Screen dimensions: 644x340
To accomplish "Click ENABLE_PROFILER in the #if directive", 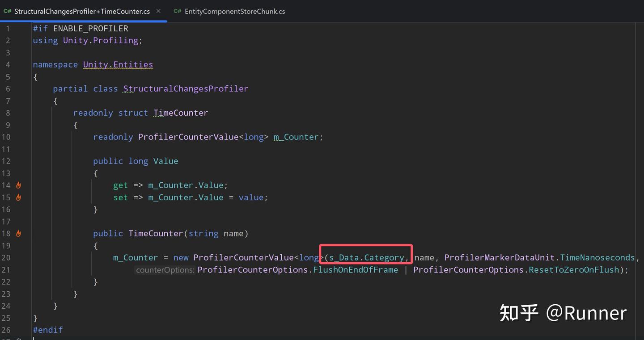I will pyautogui.click(x=91, y=28).
